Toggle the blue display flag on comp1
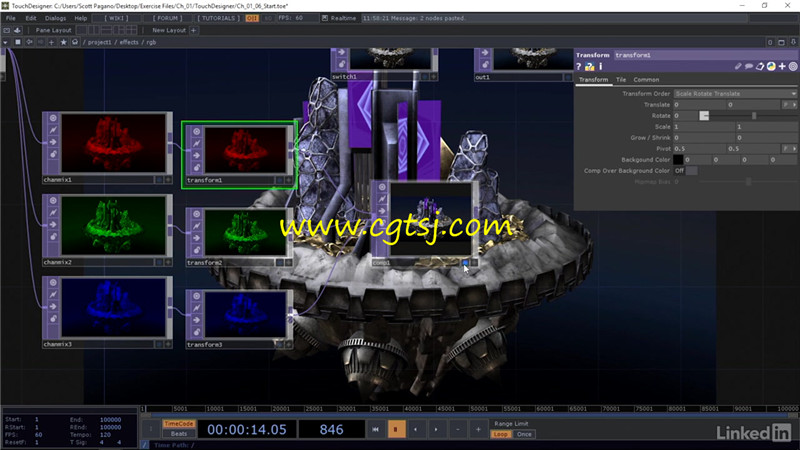Image resolution: width=800 pixels, height=450 pixels. 465,263
